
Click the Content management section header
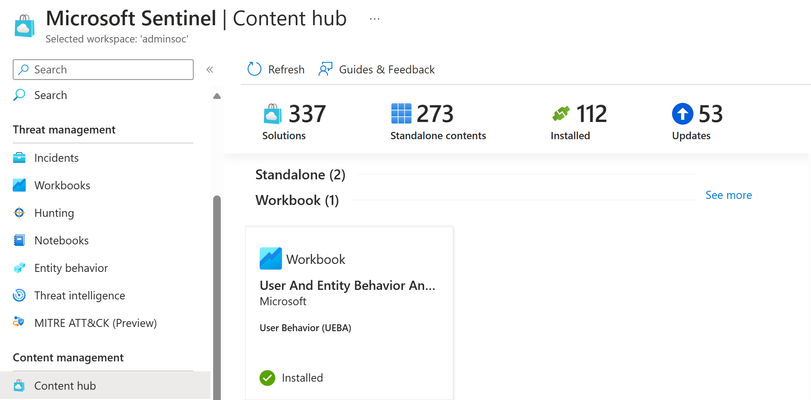[68, 358]
